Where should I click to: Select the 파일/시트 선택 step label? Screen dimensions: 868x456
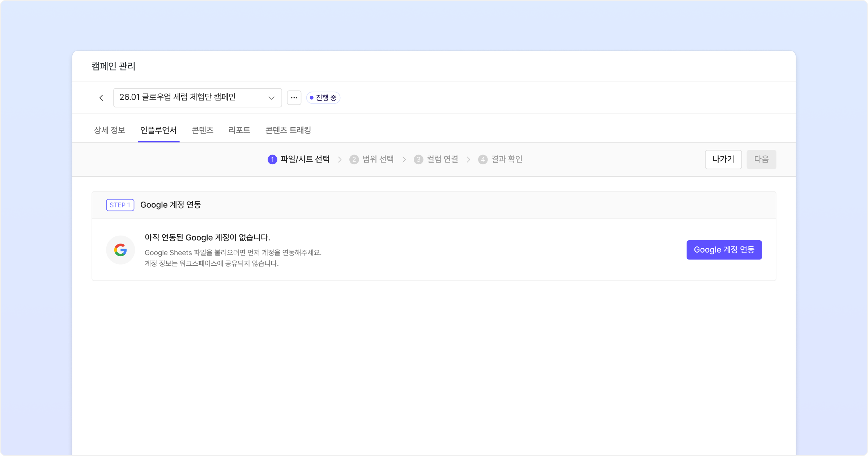(x=305, y=159)
